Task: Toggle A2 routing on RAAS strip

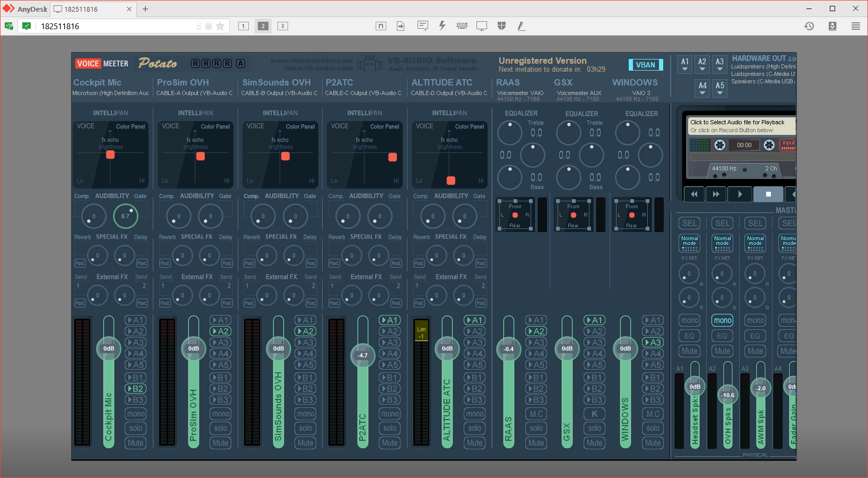Action: pyautogui.click(x=536, y=331)
